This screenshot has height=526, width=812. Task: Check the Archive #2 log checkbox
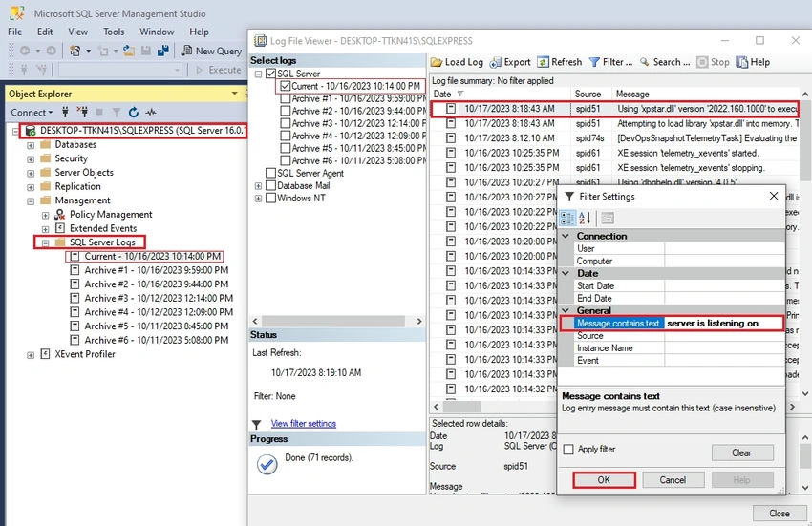click(286, 111)
